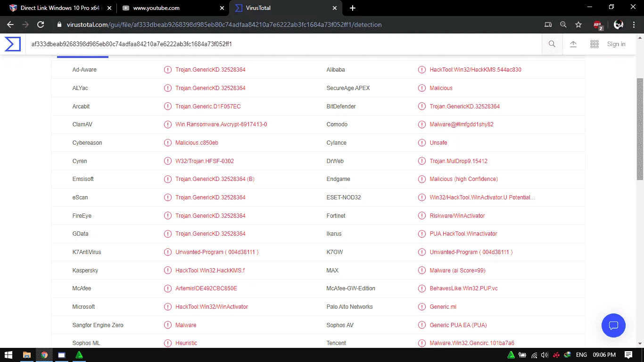Open the blue chat bubble button
Viewport: 644px width, 362px height.
(613, 325)
